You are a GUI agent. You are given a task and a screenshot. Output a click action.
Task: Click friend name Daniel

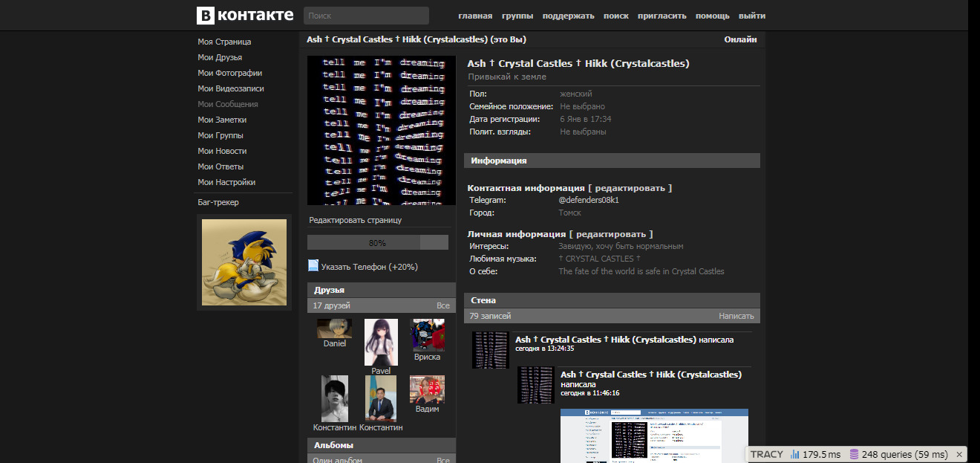coord(335,344)
